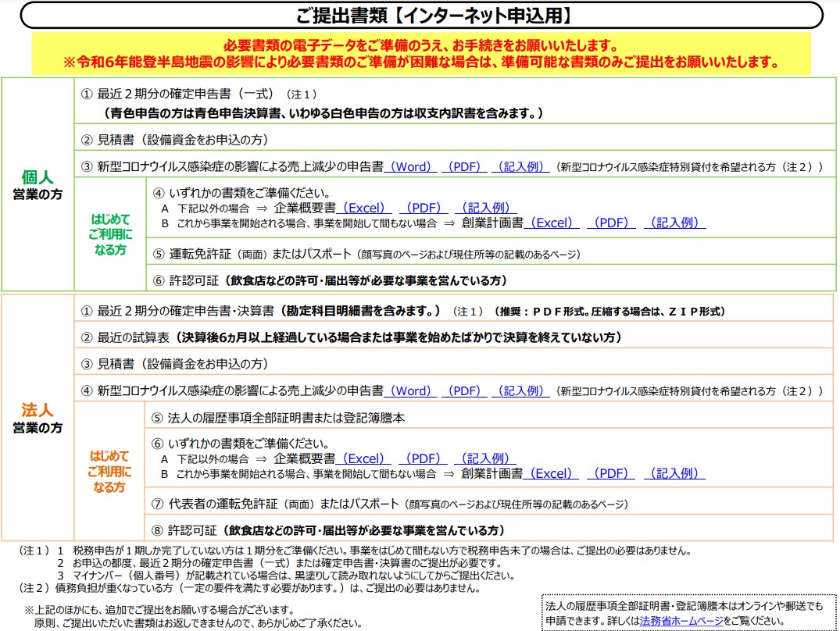Visit the 法務省ホームページ link
The image size is (840, 631).
click(681, 621)
